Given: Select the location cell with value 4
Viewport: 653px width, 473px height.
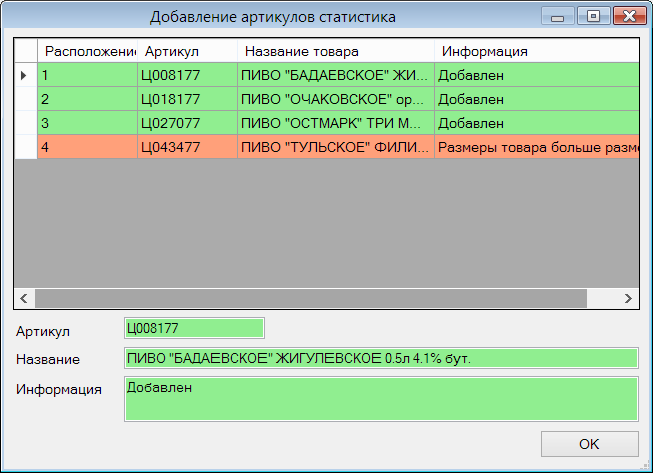Looking at the screenshot, I should tap(87, 147).
